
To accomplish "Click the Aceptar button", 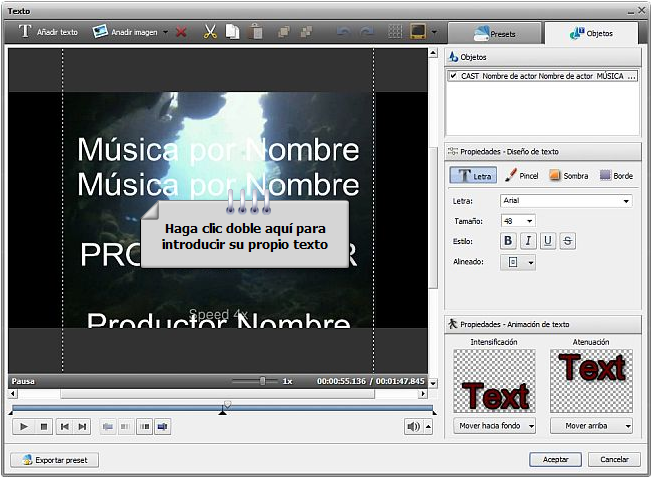I will [555, 460].
